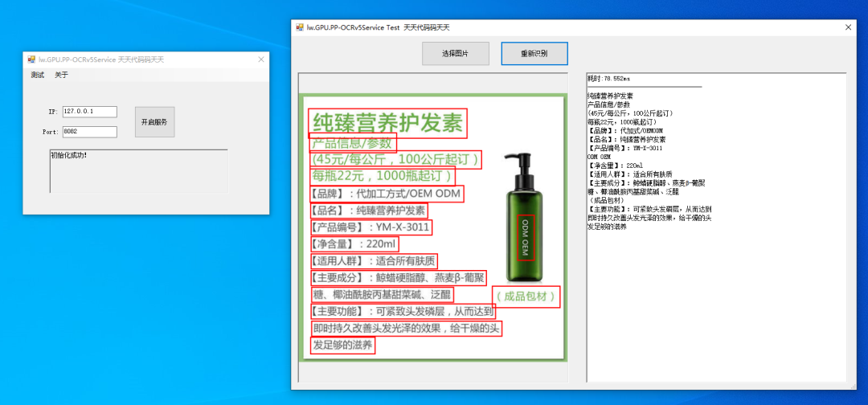Viewport: 868px width, 405px height.
Task: Re-run recognition with 重新识别 button
Action: click(534, 54)
